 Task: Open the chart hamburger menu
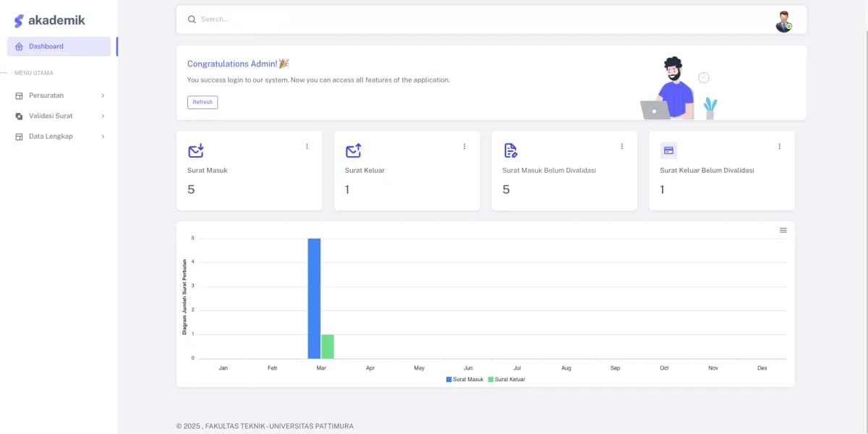click(783, 230)
